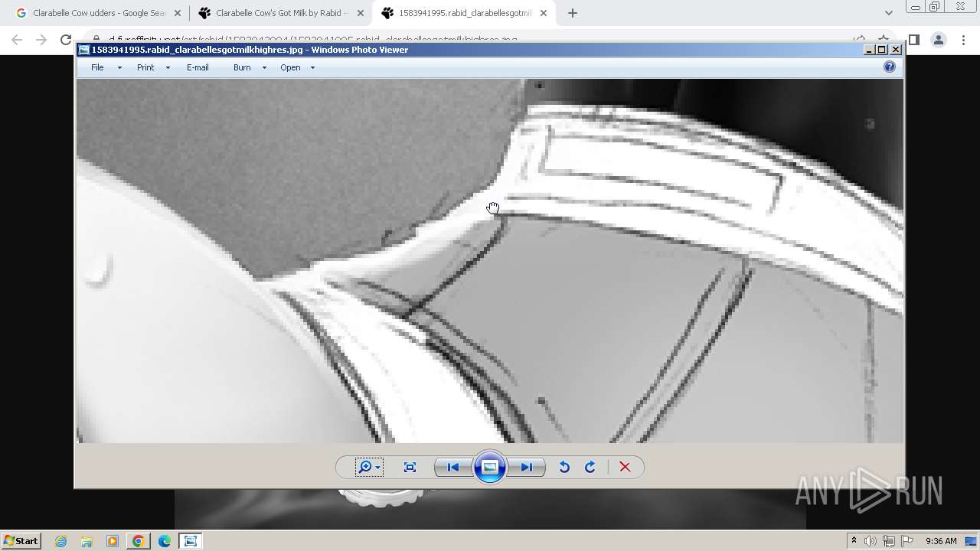
Task: Open the network tray icon
Action: pos(889,541)
